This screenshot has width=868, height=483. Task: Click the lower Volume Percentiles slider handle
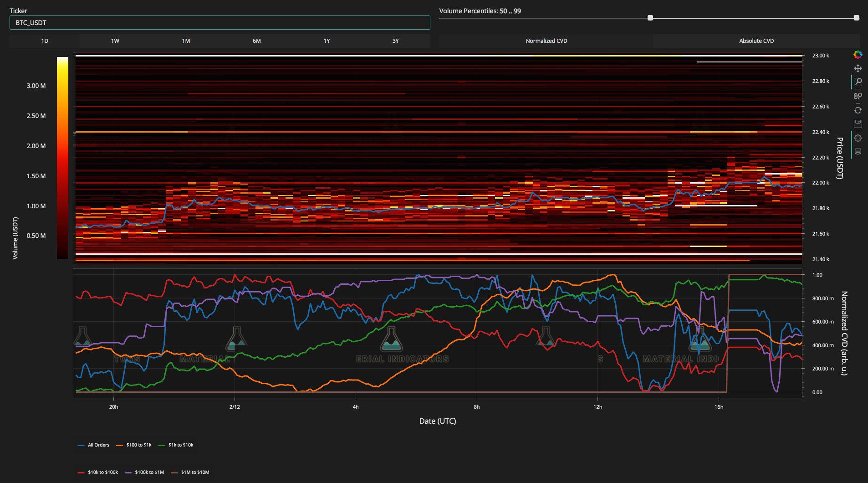tap(650, 18)
